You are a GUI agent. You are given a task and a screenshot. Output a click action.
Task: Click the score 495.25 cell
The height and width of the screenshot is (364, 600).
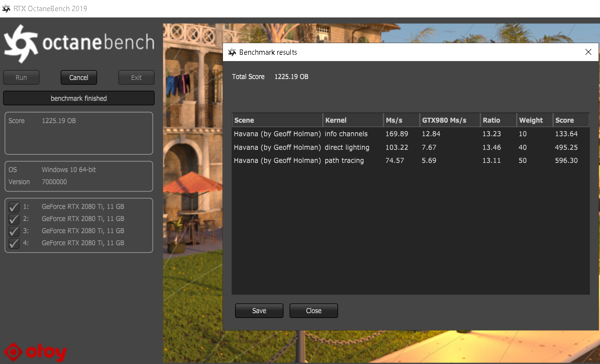click(x=566, y=147)
